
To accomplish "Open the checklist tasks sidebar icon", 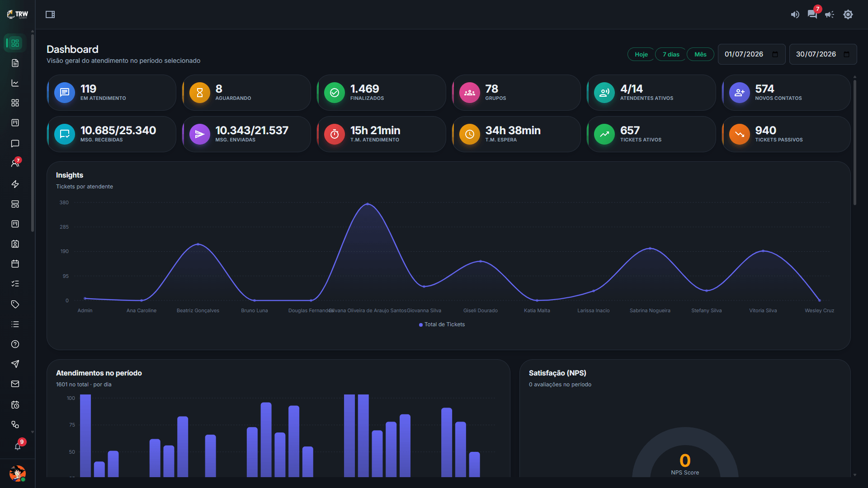I will pyautogui.click(x=15, y=284).
